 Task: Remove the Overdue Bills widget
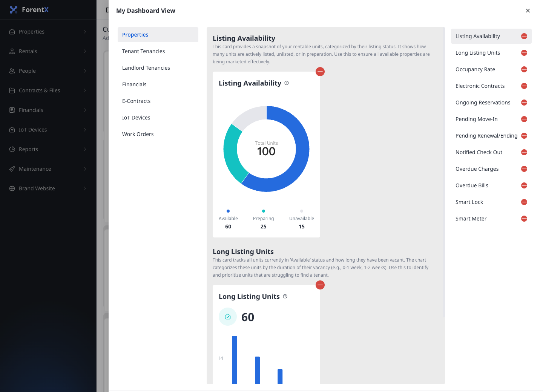524,185
